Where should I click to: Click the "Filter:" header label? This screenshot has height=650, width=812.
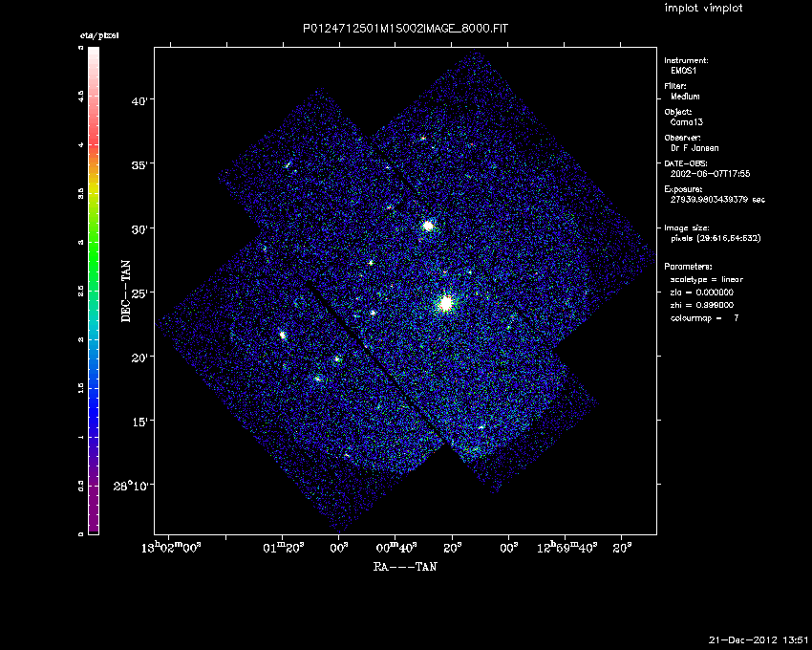(x=674, y=86)
